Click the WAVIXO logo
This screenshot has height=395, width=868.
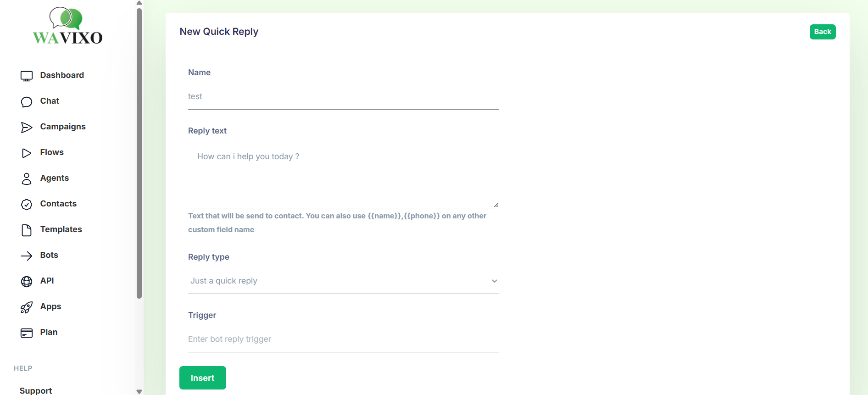click(x=67, y=27)
